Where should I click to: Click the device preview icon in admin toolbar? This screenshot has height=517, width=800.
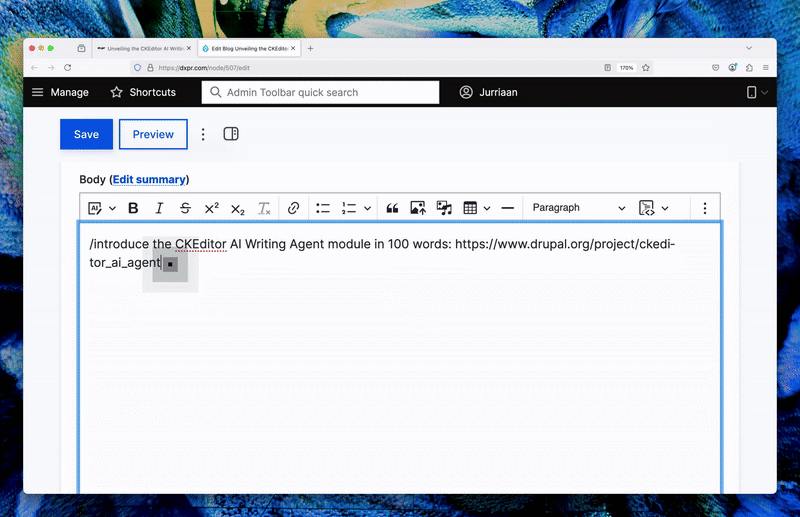pos(752,92)
